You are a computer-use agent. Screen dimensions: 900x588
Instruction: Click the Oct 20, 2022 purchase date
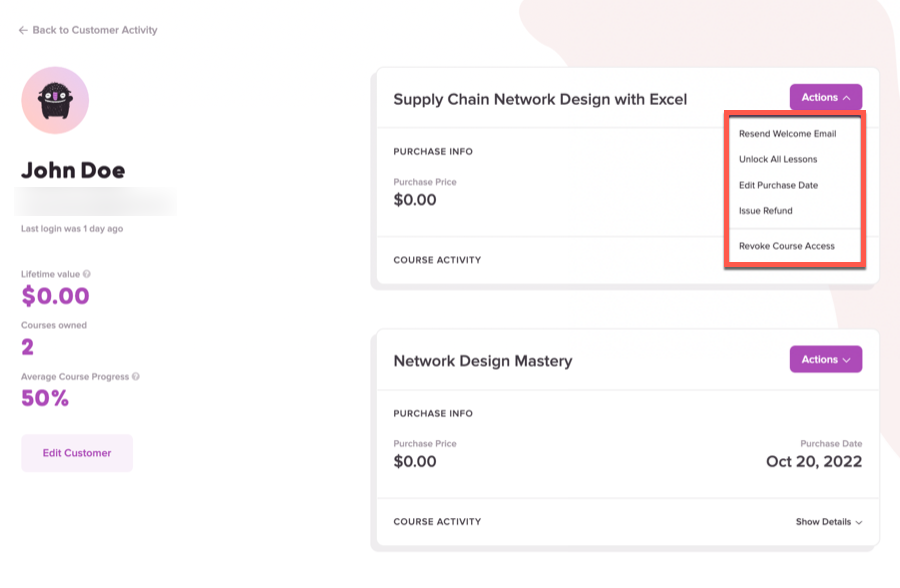(x=814, y=462)
